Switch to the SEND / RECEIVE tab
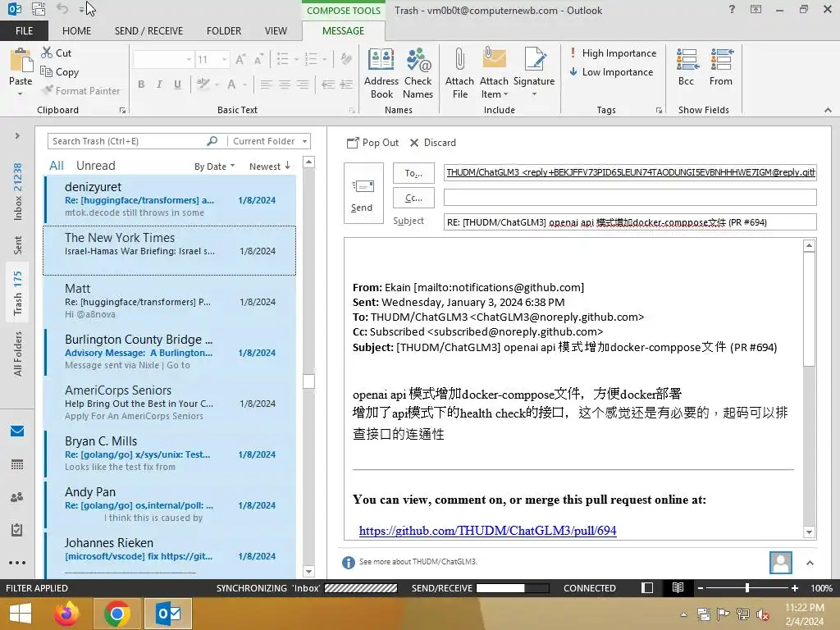 pyautogui.click(x=149, y=30)
